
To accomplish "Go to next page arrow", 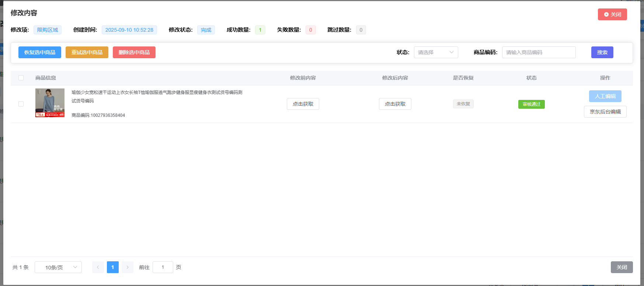I will click(x=128, y=267).
